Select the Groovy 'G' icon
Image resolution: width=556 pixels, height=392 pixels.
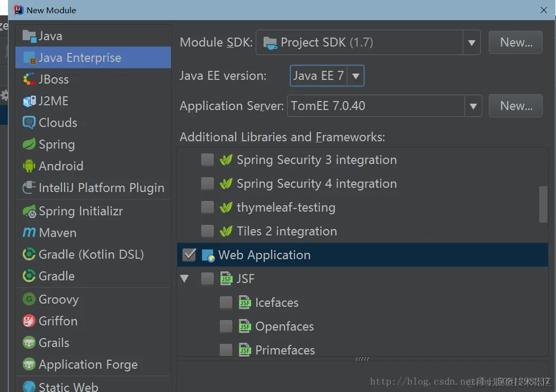coord(29,299)
